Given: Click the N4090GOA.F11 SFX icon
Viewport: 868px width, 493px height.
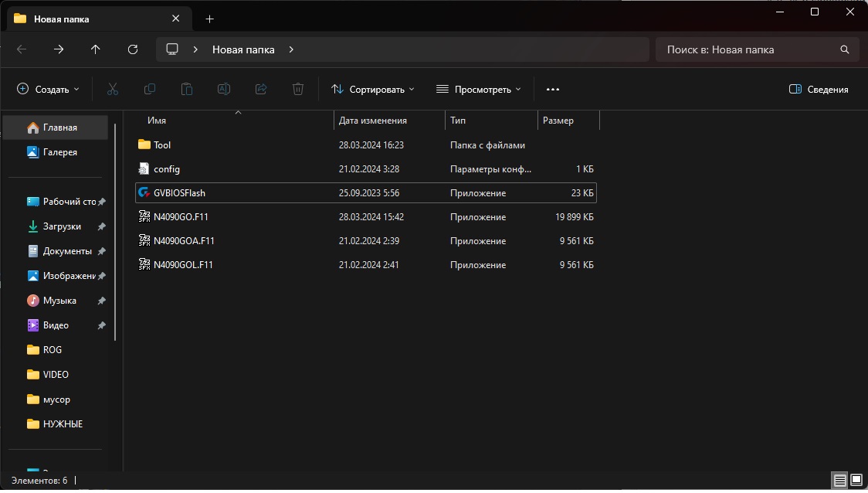Looking at the screenshot, I should click(x=144, y=241).
